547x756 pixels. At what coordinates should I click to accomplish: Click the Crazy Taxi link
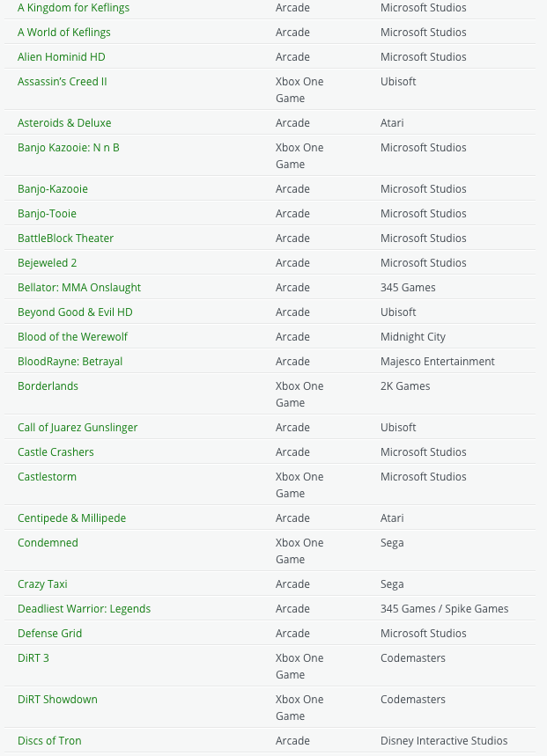(42, 584)
